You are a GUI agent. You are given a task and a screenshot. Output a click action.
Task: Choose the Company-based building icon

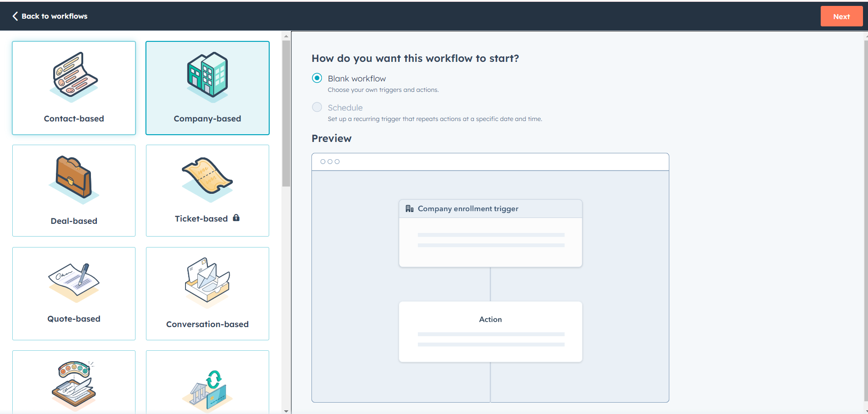click(x=207, y=76)
